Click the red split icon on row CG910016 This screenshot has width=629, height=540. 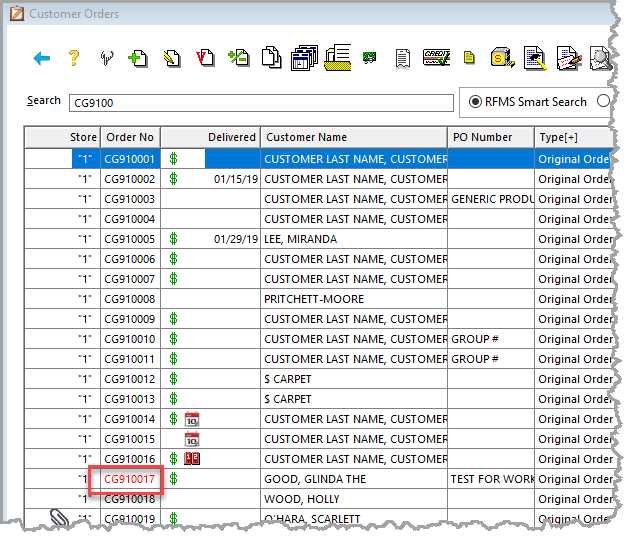pos(192,459)
